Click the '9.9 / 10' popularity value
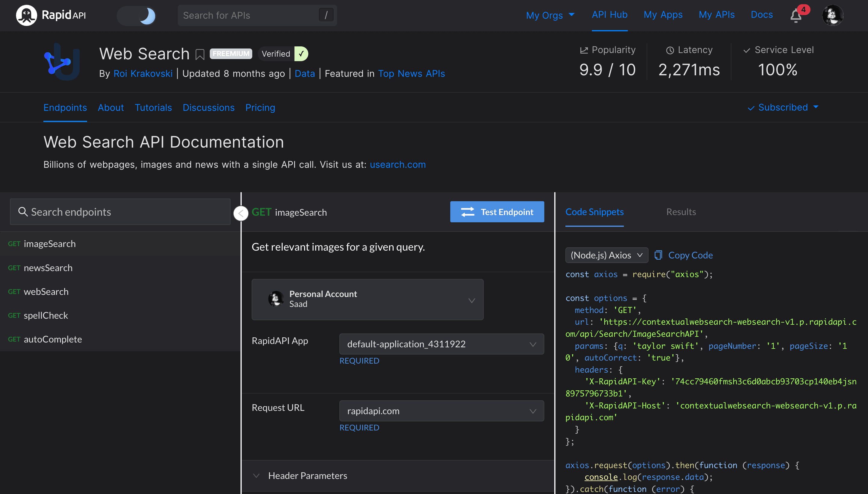Screen dimensions: 868x494 tap(607, 70)
